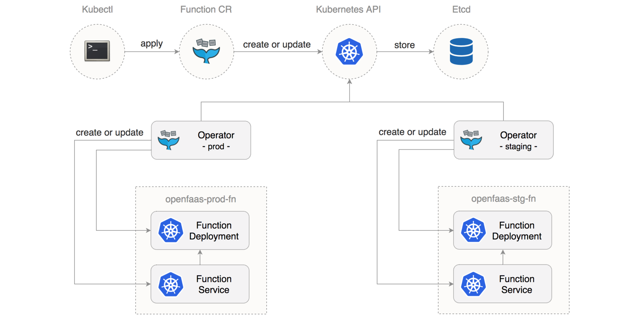Image resolution: width=644 pixels, height=322 pixels.
Task: Click Kubernetes icon in staging Function Service
Action: tap(473, 284)
